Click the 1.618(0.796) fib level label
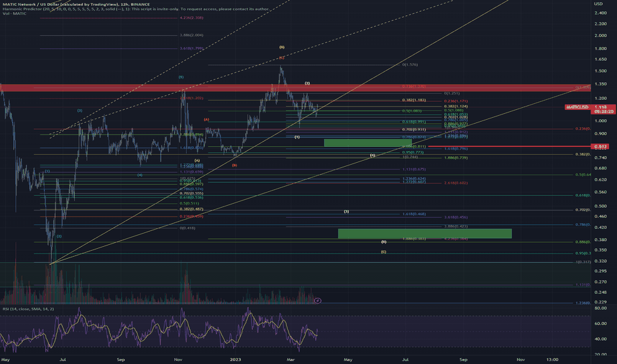Screen dimensions: 617x364 tap(455, 149)
